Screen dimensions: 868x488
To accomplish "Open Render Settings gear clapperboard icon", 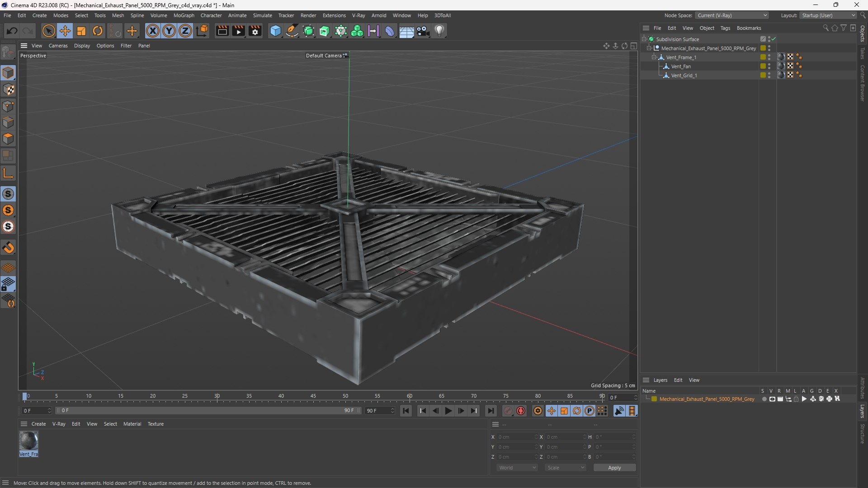I will 255,31.
